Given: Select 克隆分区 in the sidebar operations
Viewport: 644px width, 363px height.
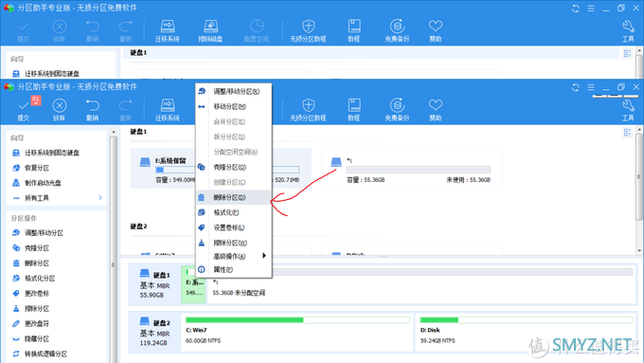Looking at the screenshot, I should click(37, 248).
